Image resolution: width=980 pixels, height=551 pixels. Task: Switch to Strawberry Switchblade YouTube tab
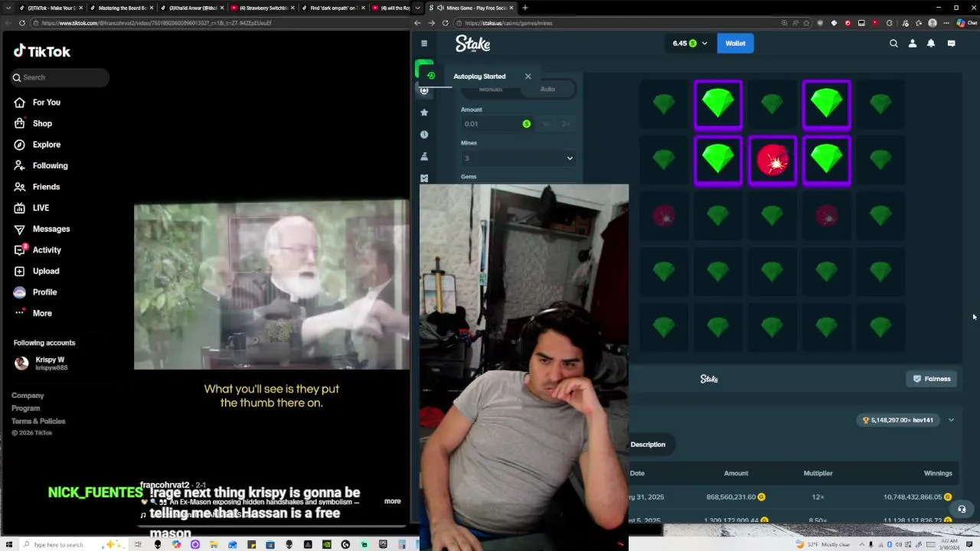[263, 8]
